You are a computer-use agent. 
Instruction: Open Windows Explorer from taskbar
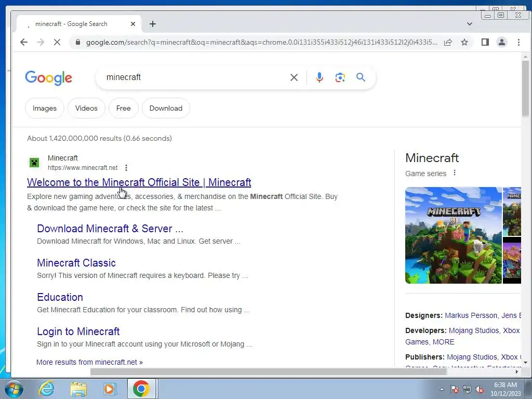tap(78, 389)
